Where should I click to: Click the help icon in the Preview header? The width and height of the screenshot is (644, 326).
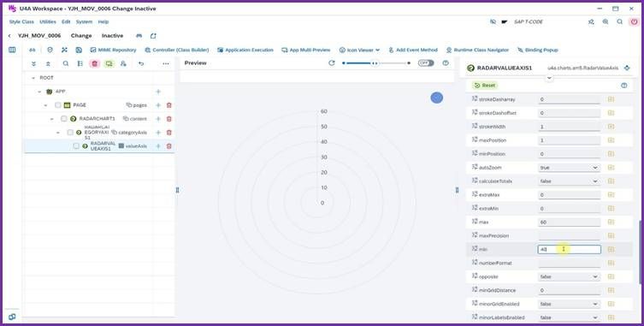tap(446, 63)
